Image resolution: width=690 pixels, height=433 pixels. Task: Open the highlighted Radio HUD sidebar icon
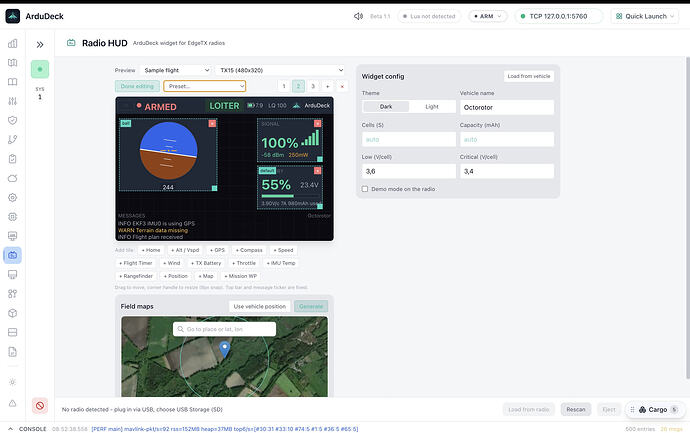(x=13, y=255)
